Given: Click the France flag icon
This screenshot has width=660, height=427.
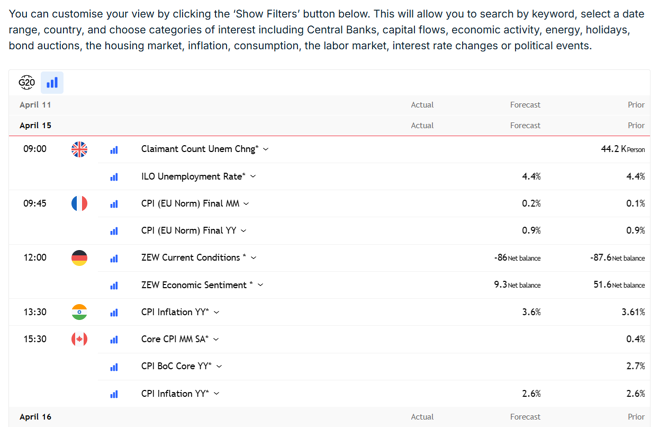Looking at the screenshot, I should click(79, 203).
